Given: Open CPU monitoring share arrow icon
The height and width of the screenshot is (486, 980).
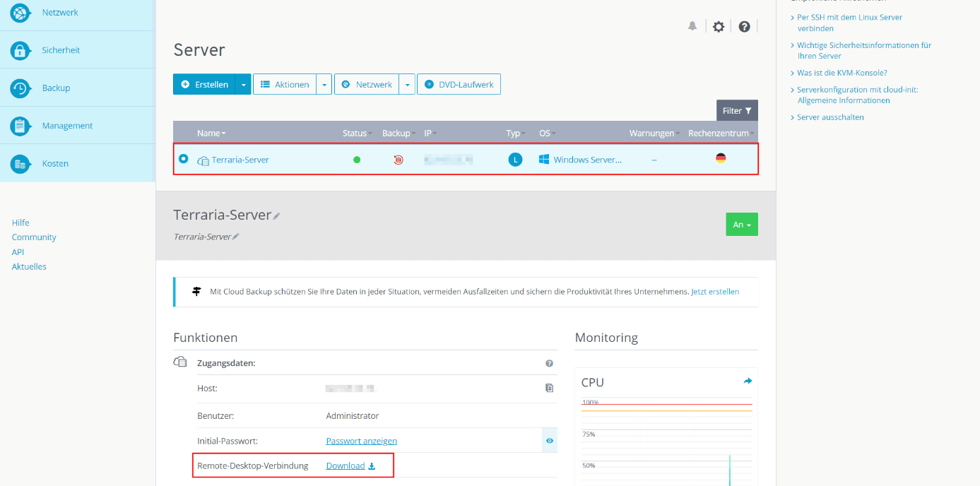Looking at the screenshot, I should (748, 381).
